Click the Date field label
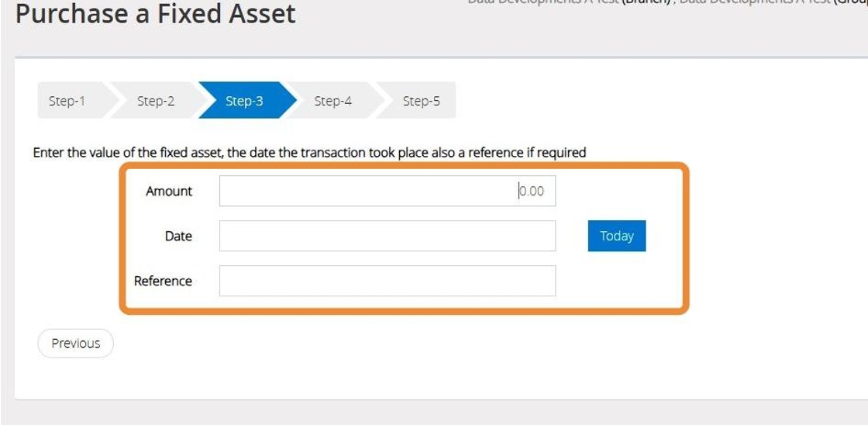868x425 pixels. point(178,236)
